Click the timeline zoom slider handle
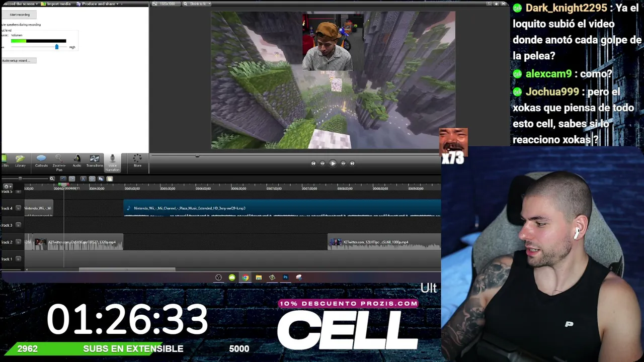 point(20,178)
